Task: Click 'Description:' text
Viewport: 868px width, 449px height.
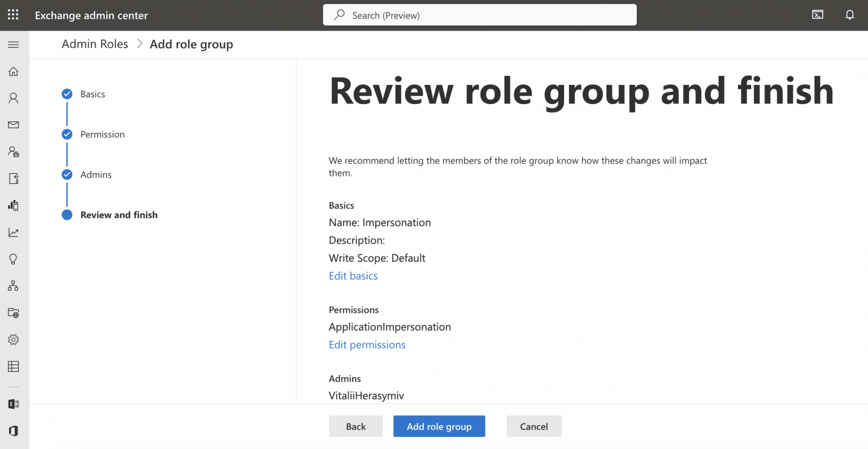Action: (357, 240)
